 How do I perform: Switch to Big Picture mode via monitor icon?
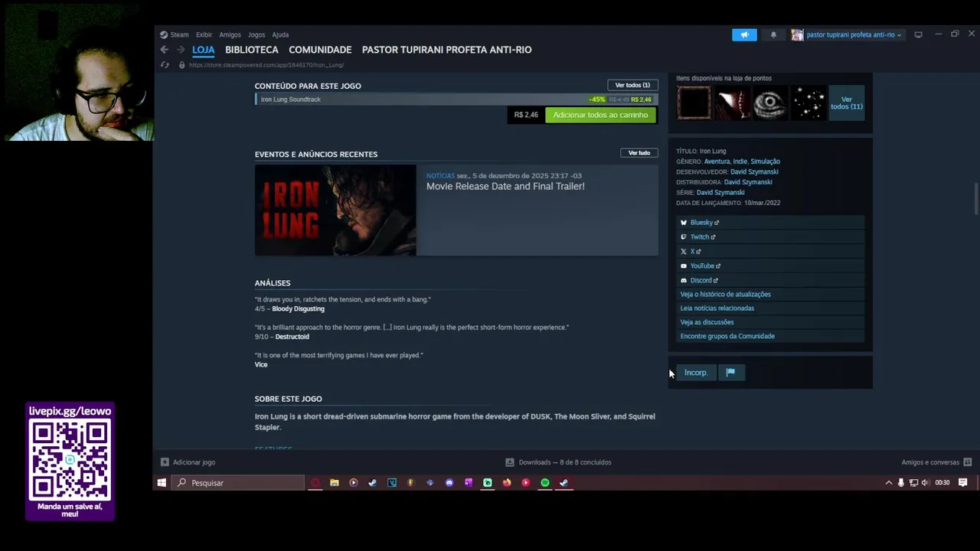(918, 34)
